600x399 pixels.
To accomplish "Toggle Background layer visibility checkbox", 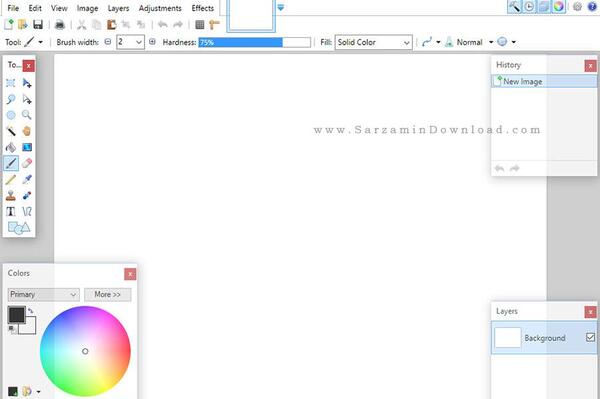I will [590, 337].
